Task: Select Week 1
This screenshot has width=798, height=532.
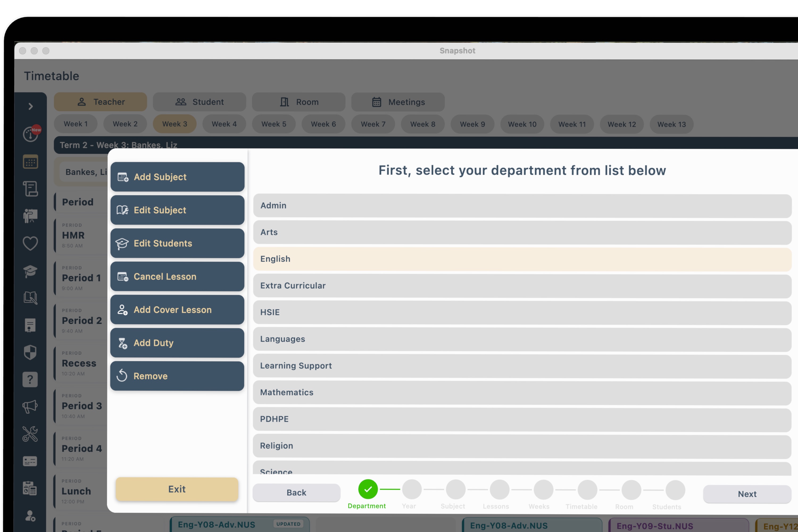Action: point(76,124)
